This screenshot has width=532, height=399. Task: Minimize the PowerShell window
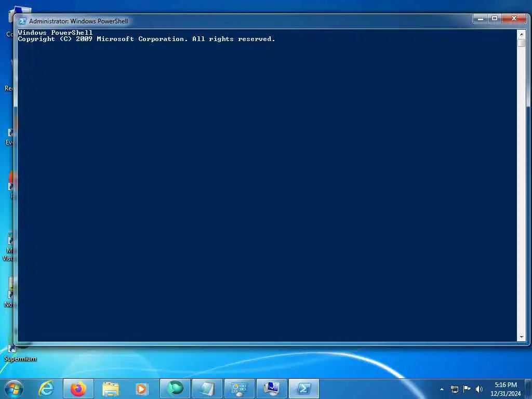coord(480,19)
